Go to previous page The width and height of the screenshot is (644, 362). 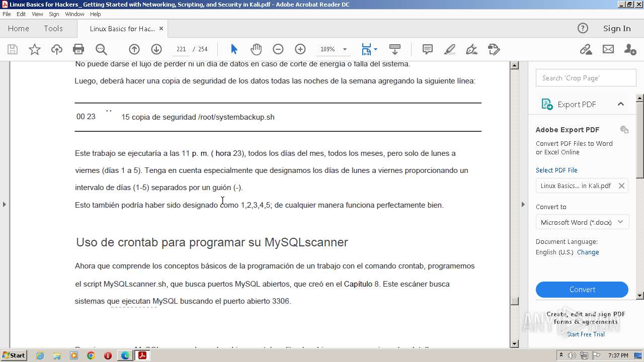134,49
